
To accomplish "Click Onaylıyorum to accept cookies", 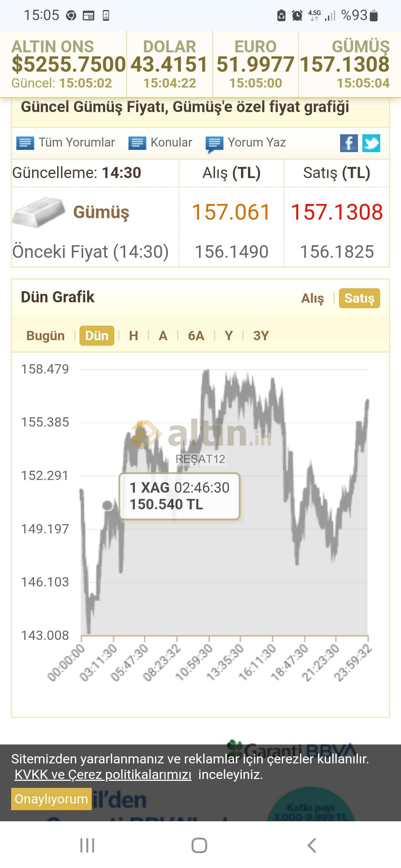I will pos(51,799).
